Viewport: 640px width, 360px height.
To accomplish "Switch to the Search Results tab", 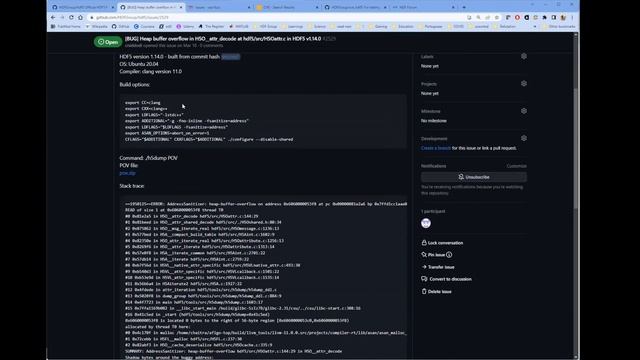I will tap(287, 7).
